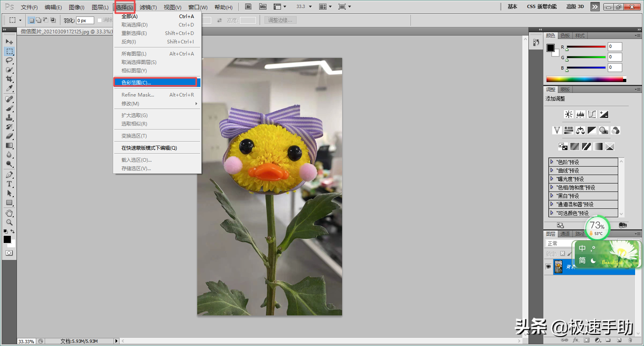Add an Exposure adjustment
Screen dimensions: 644x346
[604, 114]
